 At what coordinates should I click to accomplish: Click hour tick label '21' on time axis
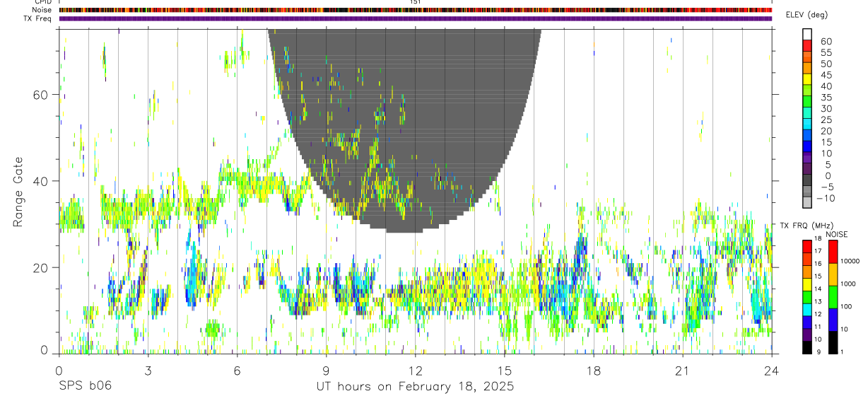coord(683,371)
